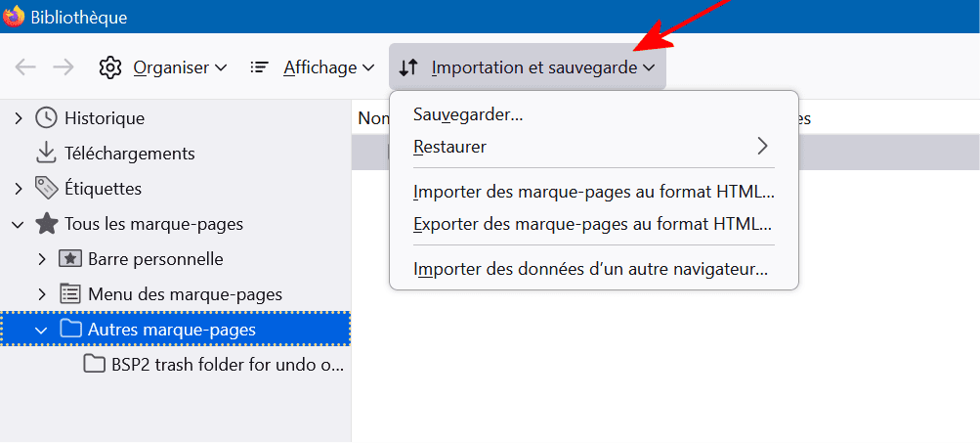
Task: Click the Organiser gear icon
Action: point(110,67)
